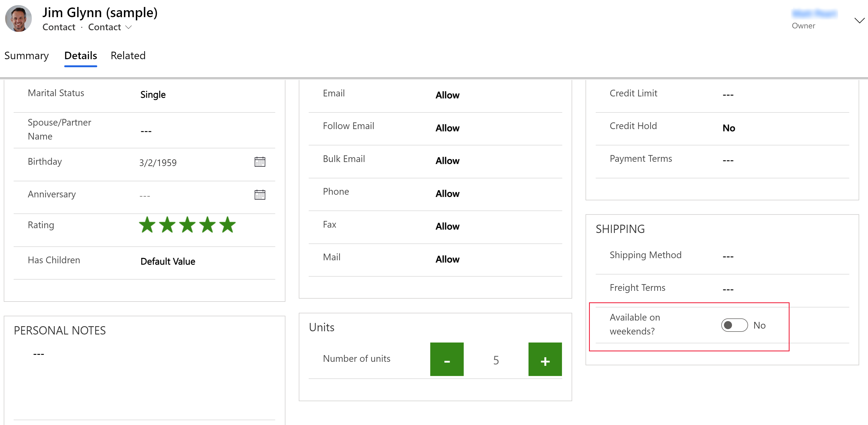Screen dimensions: 868x425
Task: Click the Details tab label
Action: [80, 55]
